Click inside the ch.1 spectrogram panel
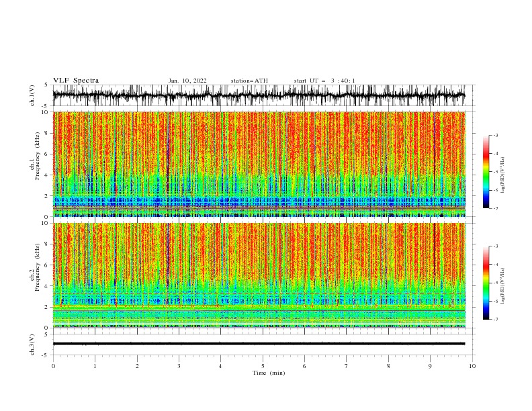 point(259,164)
